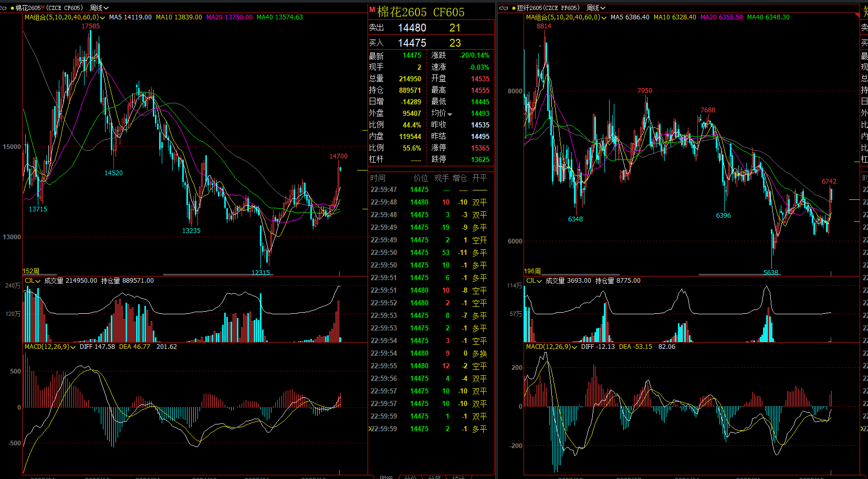This screenshot has height=479, width=868.
Task: Click the link icon beside 短纤2605 title
Action: (503, 8)
